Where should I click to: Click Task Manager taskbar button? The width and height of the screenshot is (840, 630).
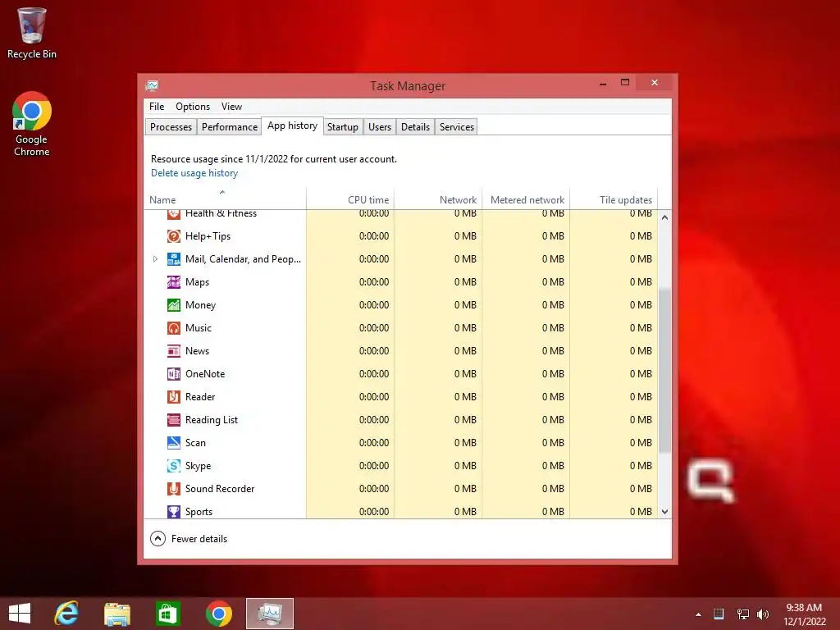269,614
